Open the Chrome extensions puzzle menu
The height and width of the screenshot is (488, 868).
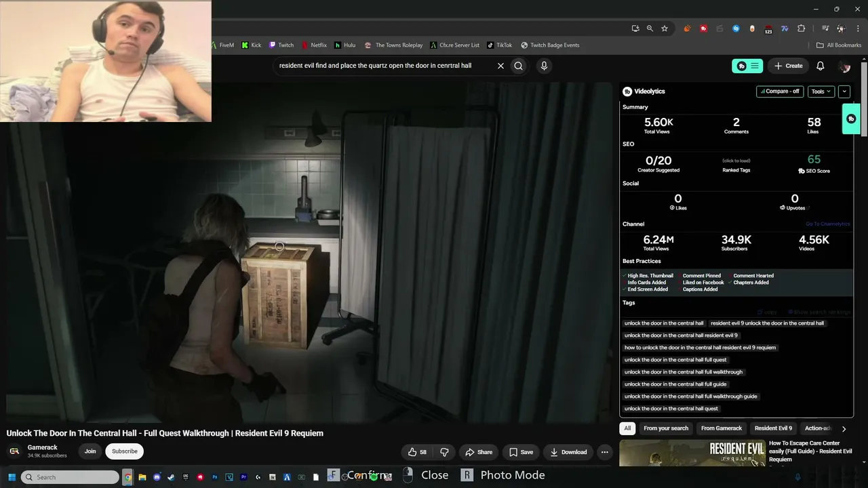(x=802, y=28)
